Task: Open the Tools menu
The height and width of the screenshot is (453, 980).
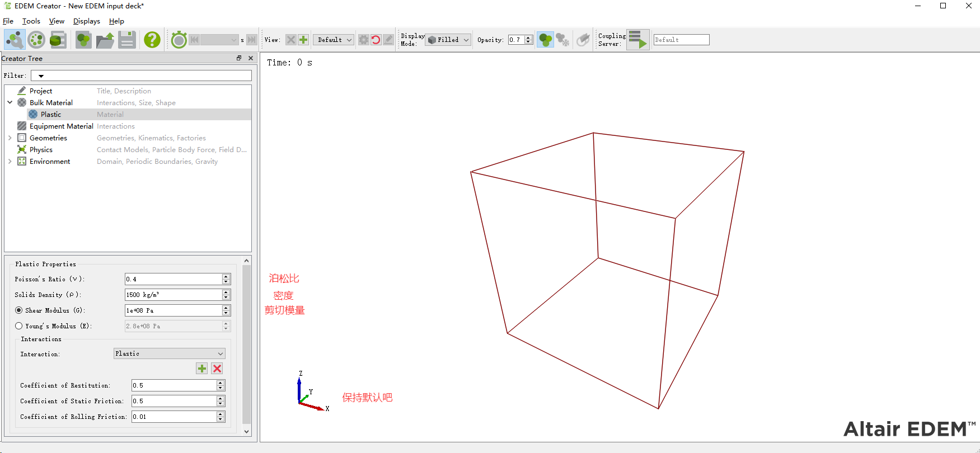Action: pyautogui.click(x=31, y=21)
